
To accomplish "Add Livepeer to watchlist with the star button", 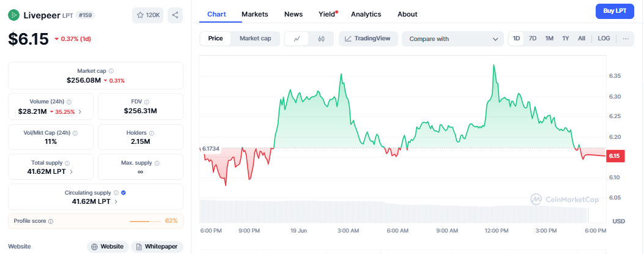I will (148, 15).
